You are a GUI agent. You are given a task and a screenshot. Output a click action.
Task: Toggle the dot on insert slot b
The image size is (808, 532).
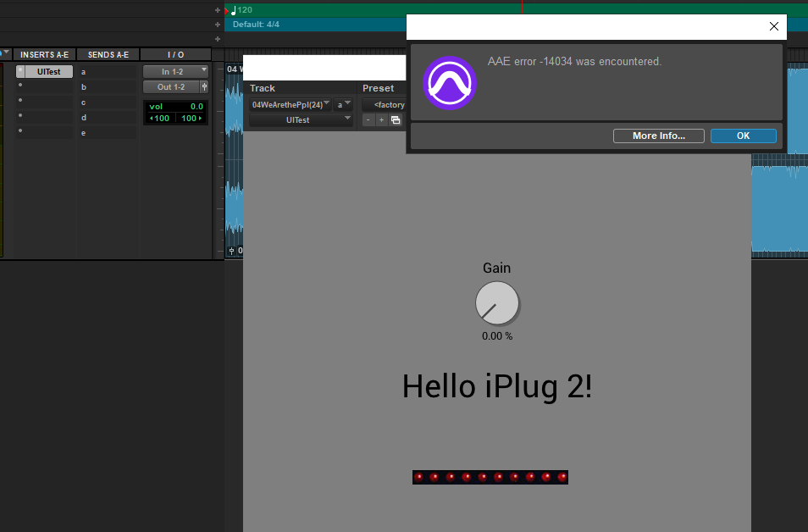click(x=19, y=86)
